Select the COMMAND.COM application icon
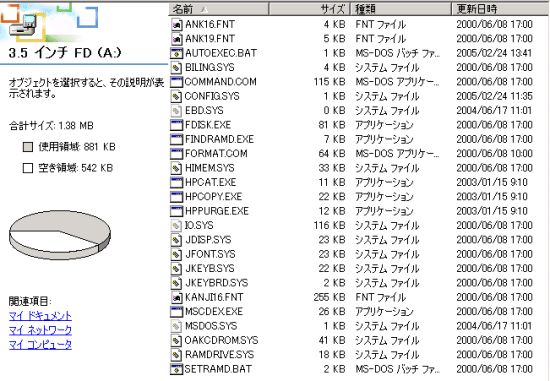The image size is (550, 381). (x=176, y=82)
